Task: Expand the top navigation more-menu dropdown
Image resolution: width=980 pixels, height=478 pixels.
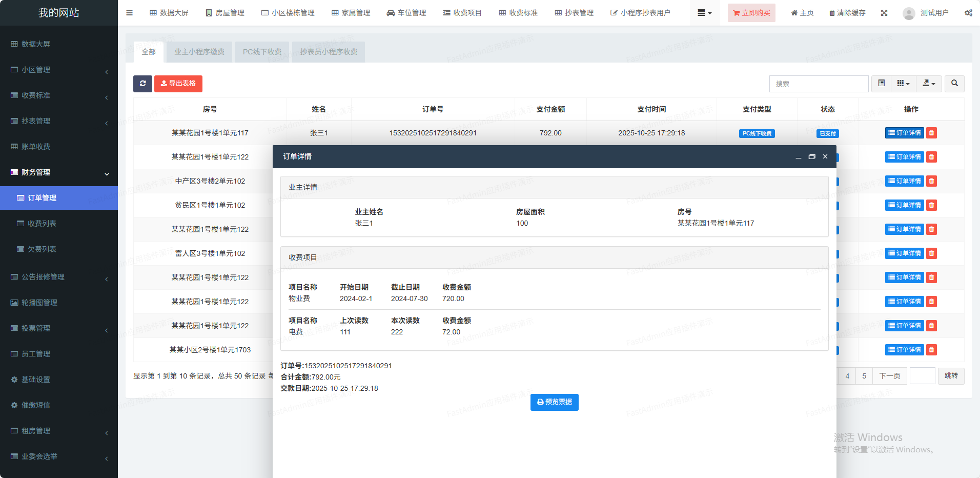Action: [704, 13]
